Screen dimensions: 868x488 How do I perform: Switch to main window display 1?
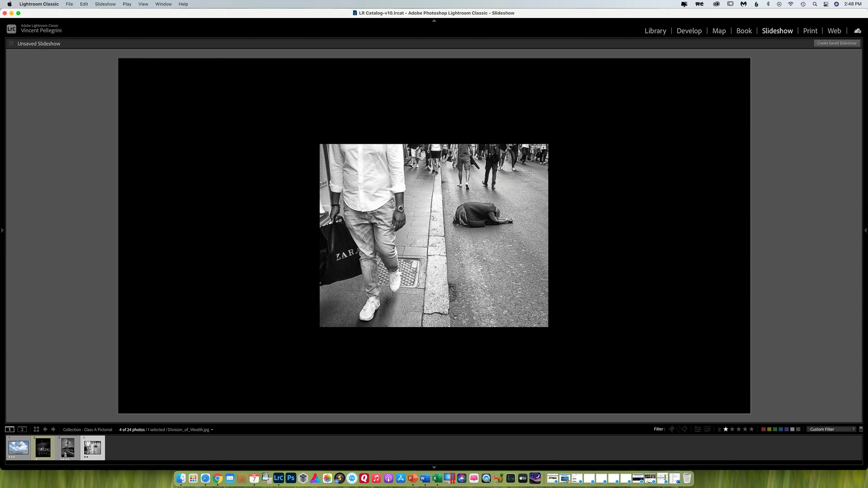pyautogui.click(x=9, y=429)
